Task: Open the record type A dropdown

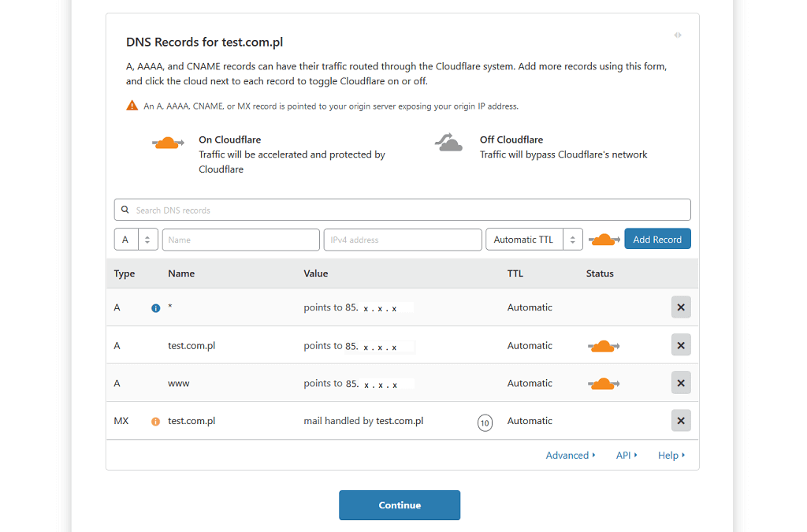Action: (136, 240)
